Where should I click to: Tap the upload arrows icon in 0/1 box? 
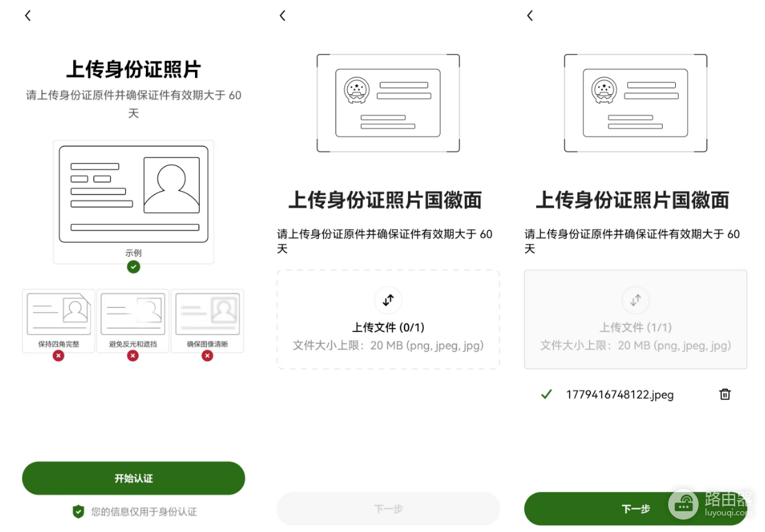click(388, 300)
